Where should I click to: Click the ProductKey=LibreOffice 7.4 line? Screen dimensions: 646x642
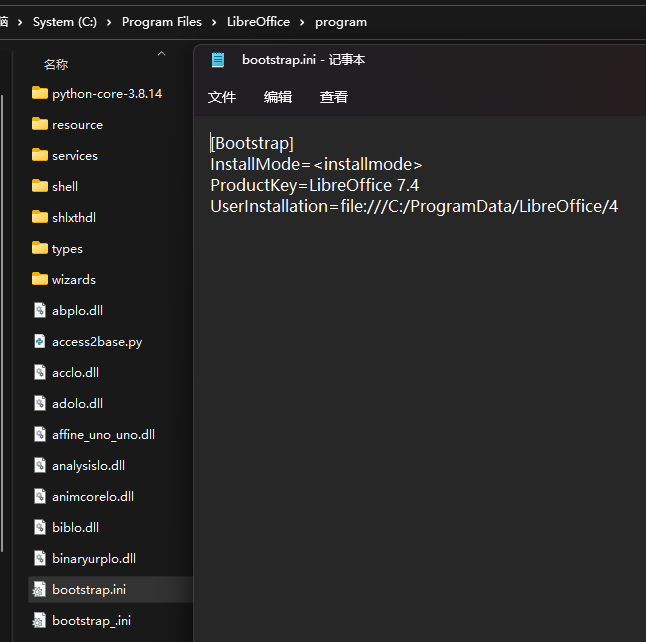315,185
